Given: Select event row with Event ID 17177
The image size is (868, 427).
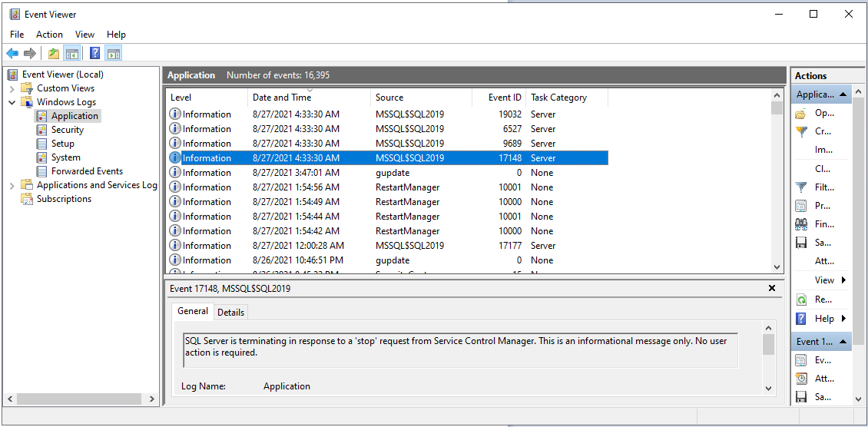Looking at the screenshot, I should point(387,246).
